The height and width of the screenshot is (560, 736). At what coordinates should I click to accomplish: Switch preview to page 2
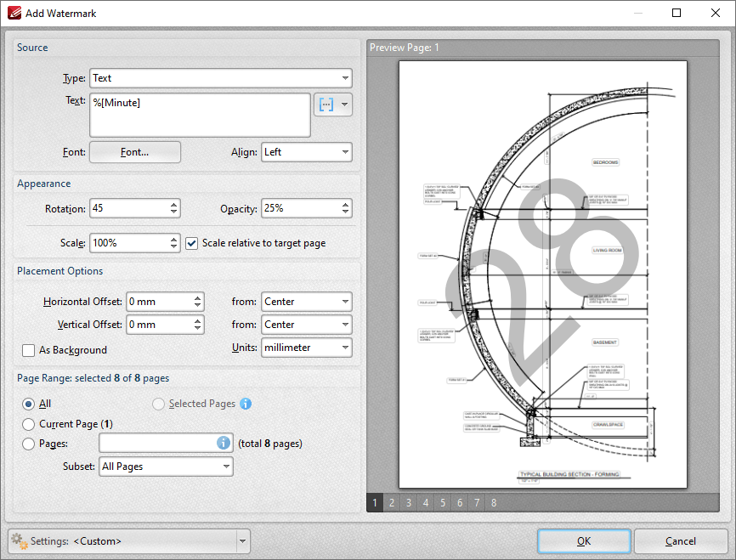click(x=392, y=503)
